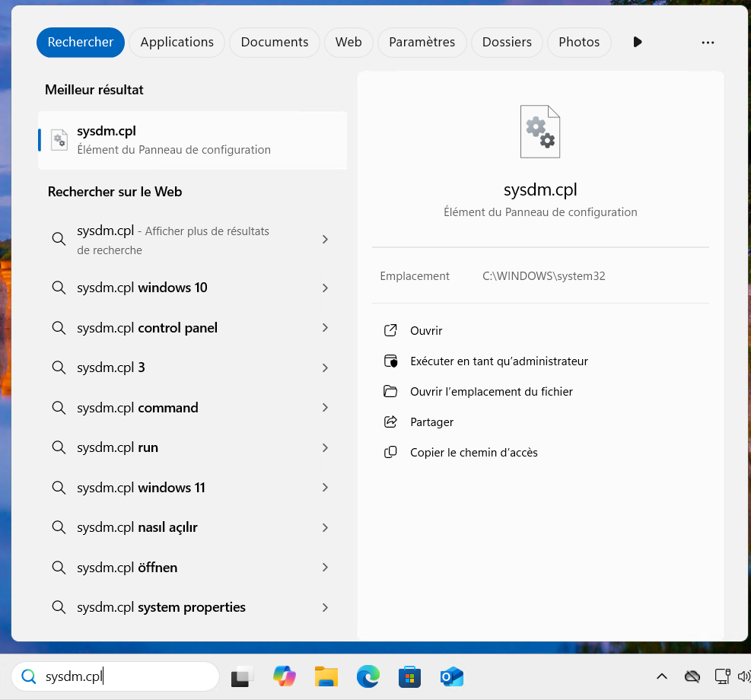This screenshot has width=751, height=700.
Task: Launch Copilot from the taskbar
Action: pos(285,676)
